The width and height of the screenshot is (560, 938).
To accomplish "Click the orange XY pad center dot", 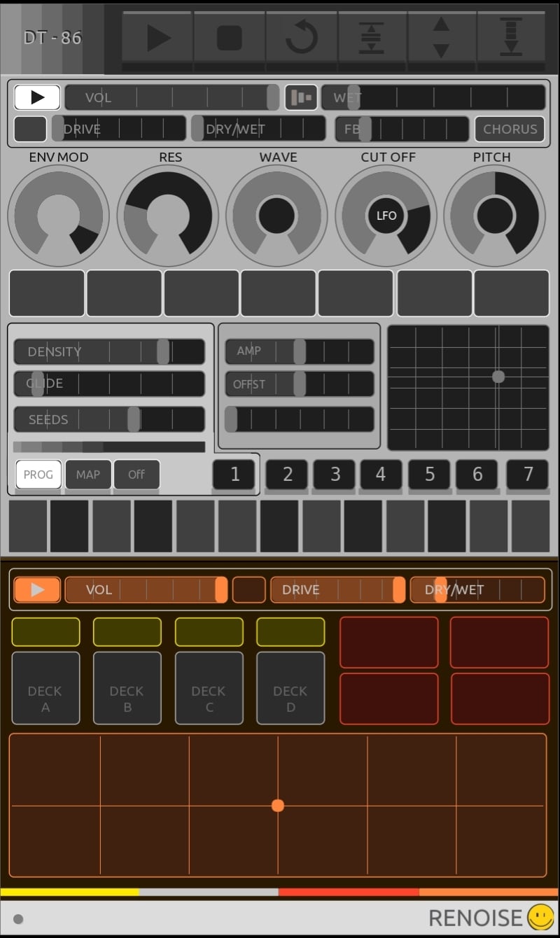I will [278, 806].
